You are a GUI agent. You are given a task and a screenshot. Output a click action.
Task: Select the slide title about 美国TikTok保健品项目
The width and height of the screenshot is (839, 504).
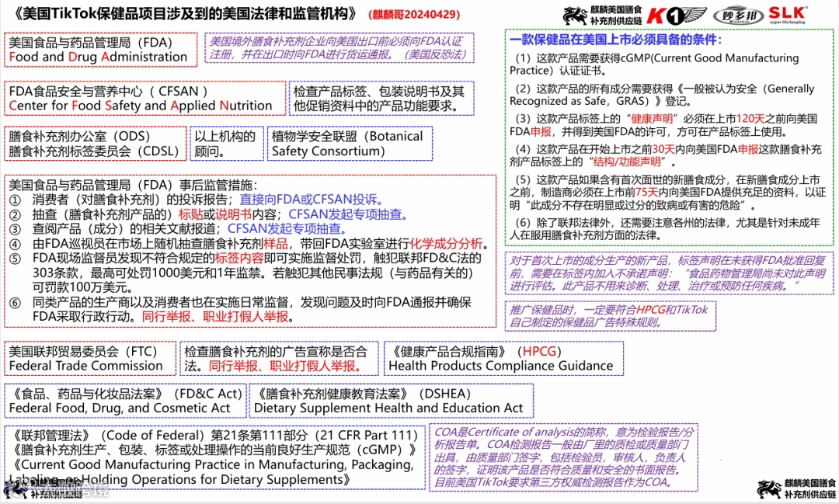pyautogui.click(x=183, y=13)
